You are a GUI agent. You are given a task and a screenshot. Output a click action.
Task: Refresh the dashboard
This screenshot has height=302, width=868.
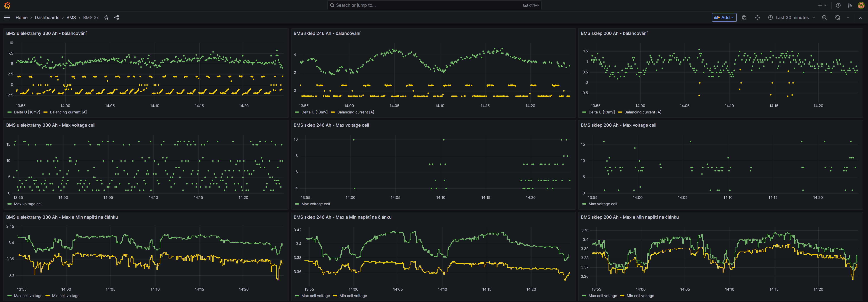[837, 18]
